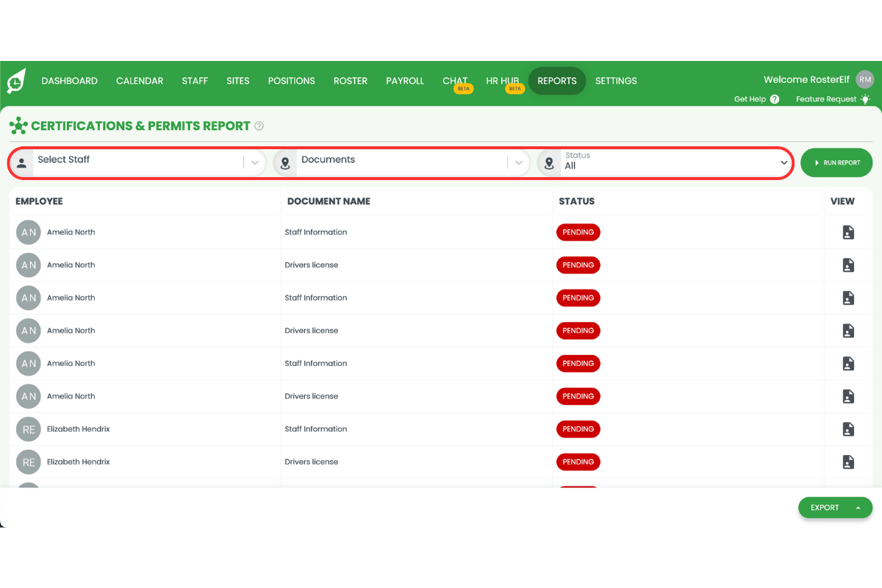The image size is (882, 588).
Task: Click the Get Help question mark icon
Action: [x=774, y=98]
